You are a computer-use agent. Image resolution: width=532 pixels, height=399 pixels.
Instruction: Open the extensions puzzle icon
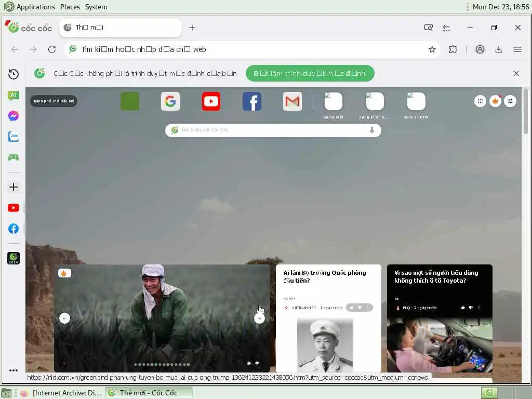pyautogui.click(x=453, y=49)
